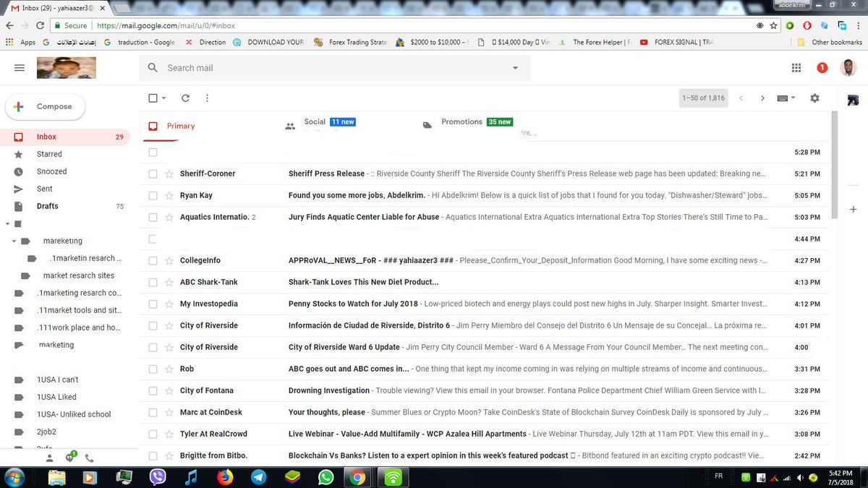This screenshot has width=868, height=488.
Task: Select the Tyler At RealCrowd email checkbox
Action: point(153,434)
